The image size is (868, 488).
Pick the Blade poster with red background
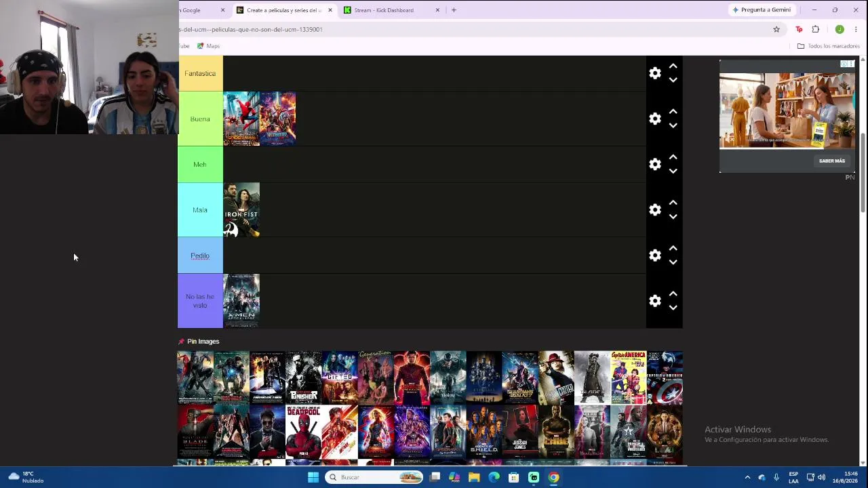tap(195, 432)
